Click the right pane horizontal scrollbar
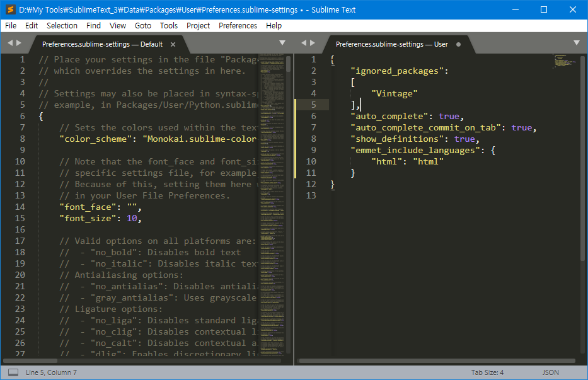 [x=437, y=361]
